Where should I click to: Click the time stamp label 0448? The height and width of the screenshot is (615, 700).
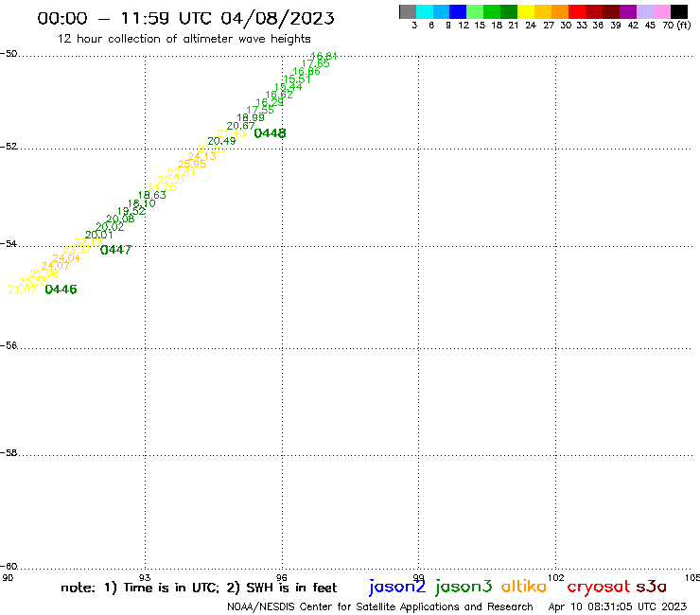click(x=271, y=133)
